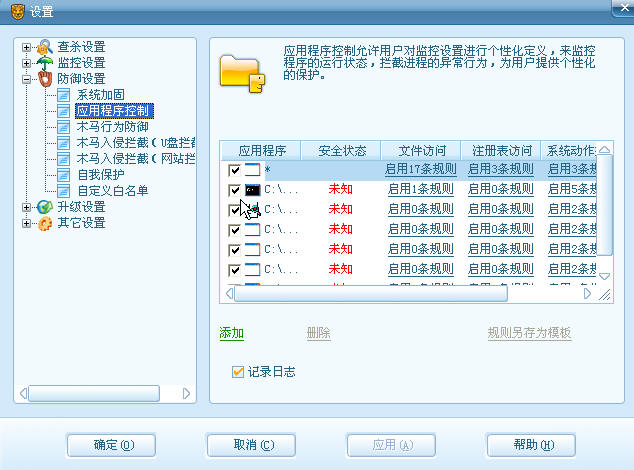
Task: Click the tree panel's scroll right arrow
Action: click(186, 393)
